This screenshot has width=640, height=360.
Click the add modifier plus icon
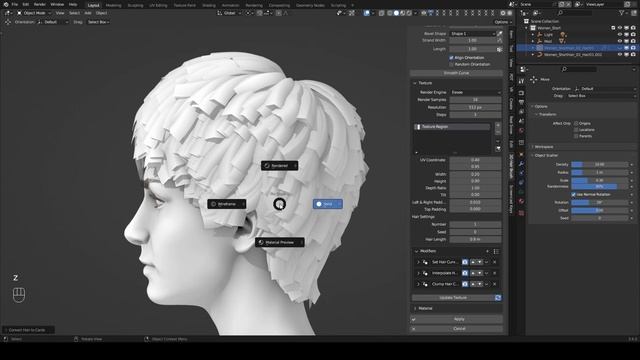point(487,251)
